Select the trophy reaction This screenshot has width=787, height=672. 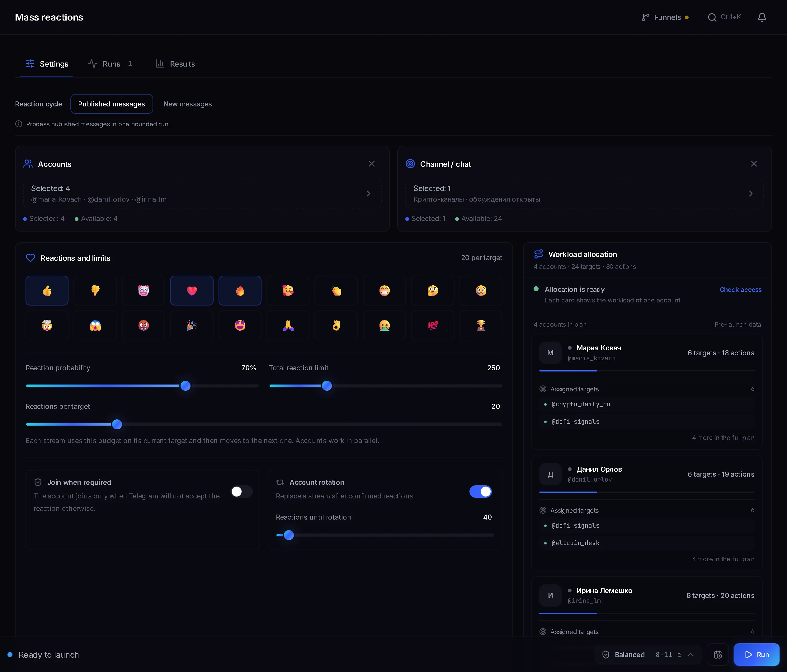tap(481, 325)
